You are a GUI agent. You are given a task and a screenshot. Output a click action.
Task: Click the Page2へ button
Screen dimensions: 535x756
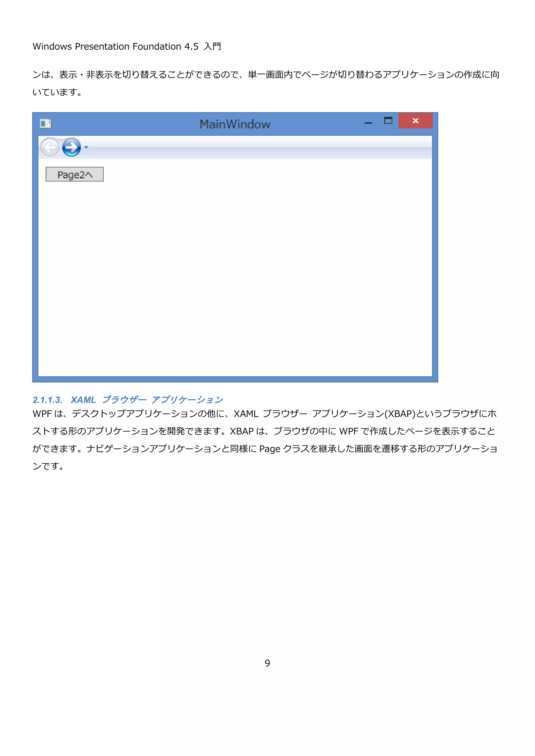74,174
